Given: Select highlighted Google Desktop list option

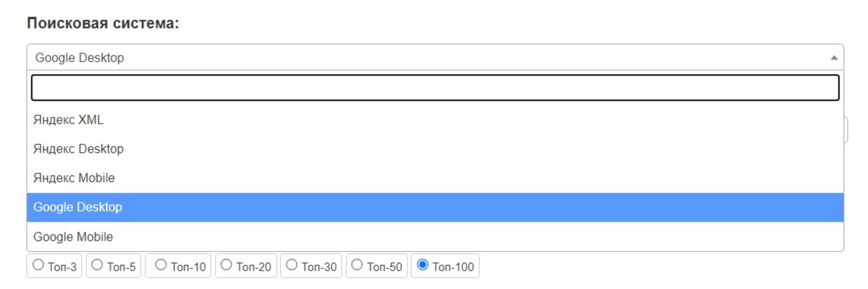Looking at the screenshot, I should pyautogui.click(x=78, y=207).
